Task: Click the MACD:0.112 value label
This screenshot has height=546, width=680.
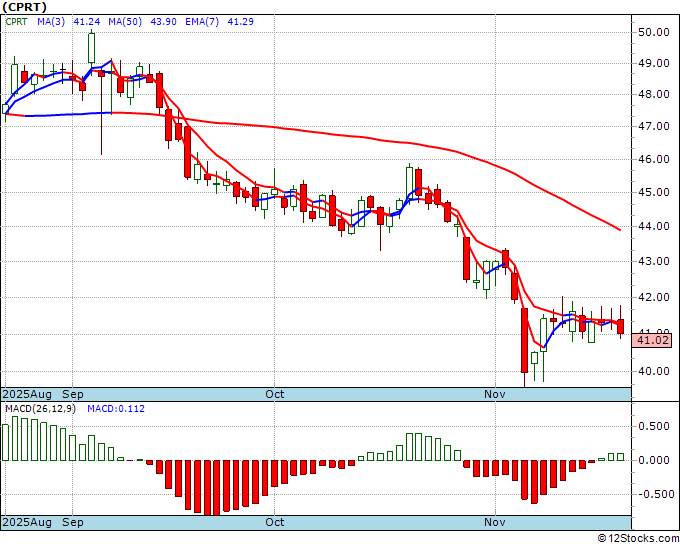Action: coord(116,409)
